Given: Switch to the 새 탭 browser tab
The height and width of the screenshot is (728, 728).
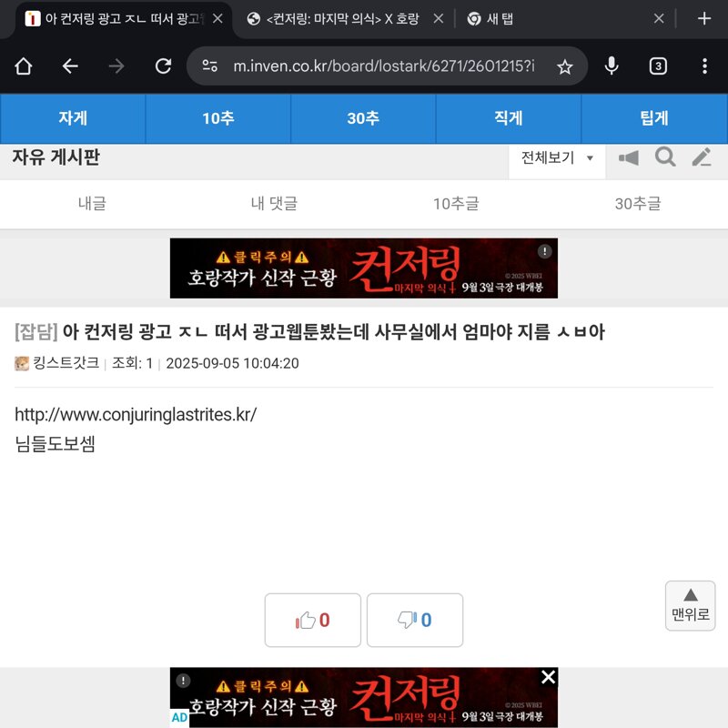Looking at the screenshot, I should [500, 19].
